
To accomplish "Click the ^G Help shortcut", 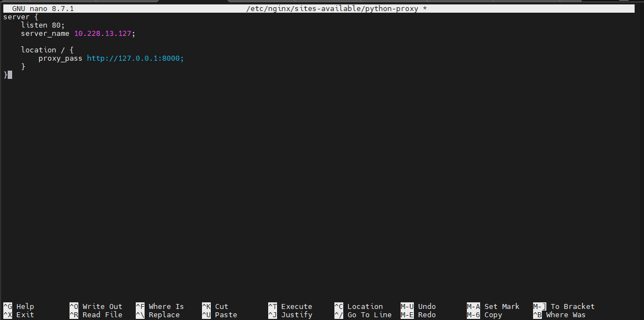I will pos(18,306).
